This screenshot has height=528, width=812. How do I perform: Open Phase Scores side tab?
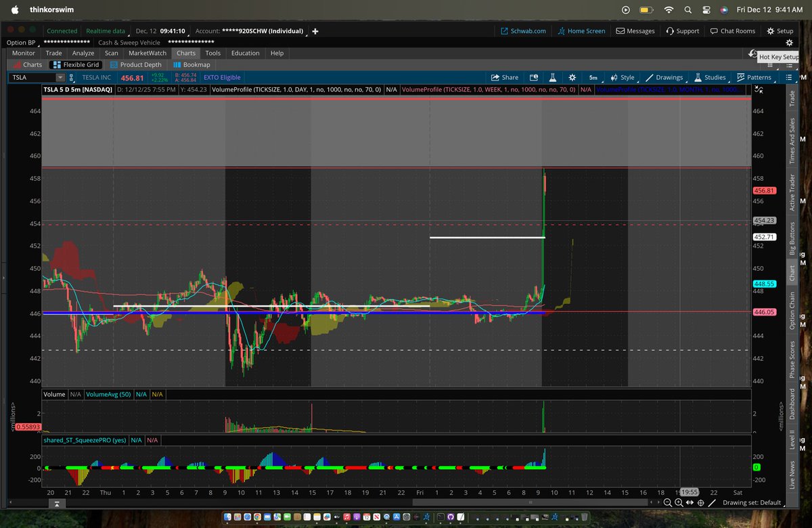[792, 360]
